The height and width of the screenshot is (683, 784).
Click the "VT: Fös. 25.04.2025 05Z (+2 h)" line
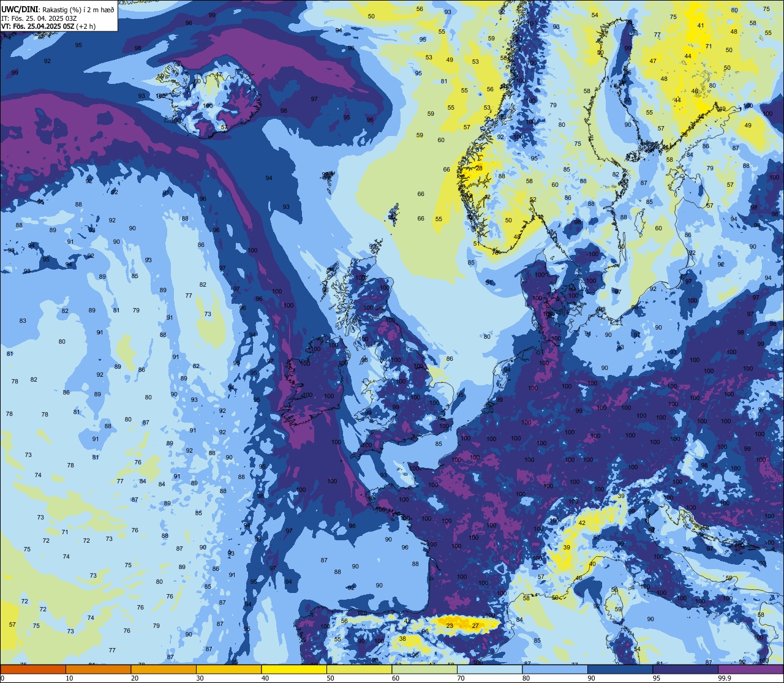click(x=48, y=26)
